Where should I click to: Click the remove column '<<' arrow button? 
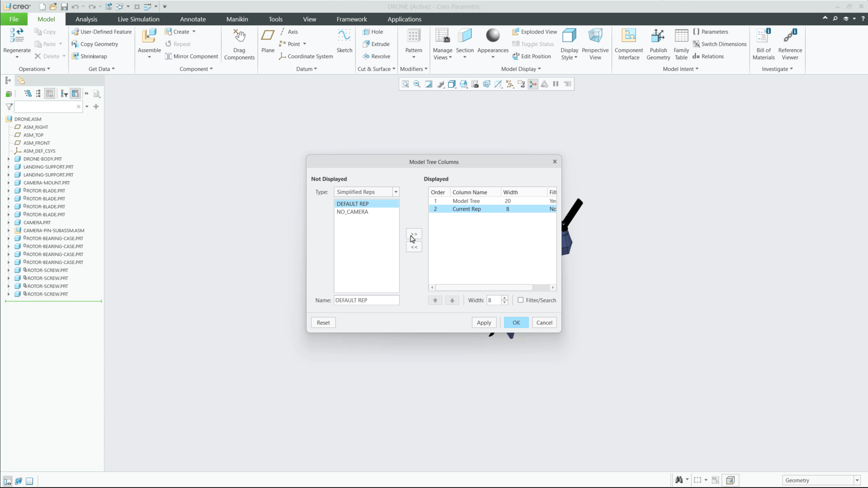pyautogui.click(x=414, y=247)
